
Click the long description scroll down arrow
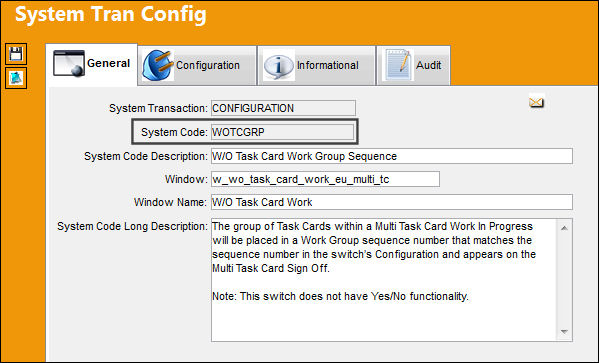click(x=564, y=332)
